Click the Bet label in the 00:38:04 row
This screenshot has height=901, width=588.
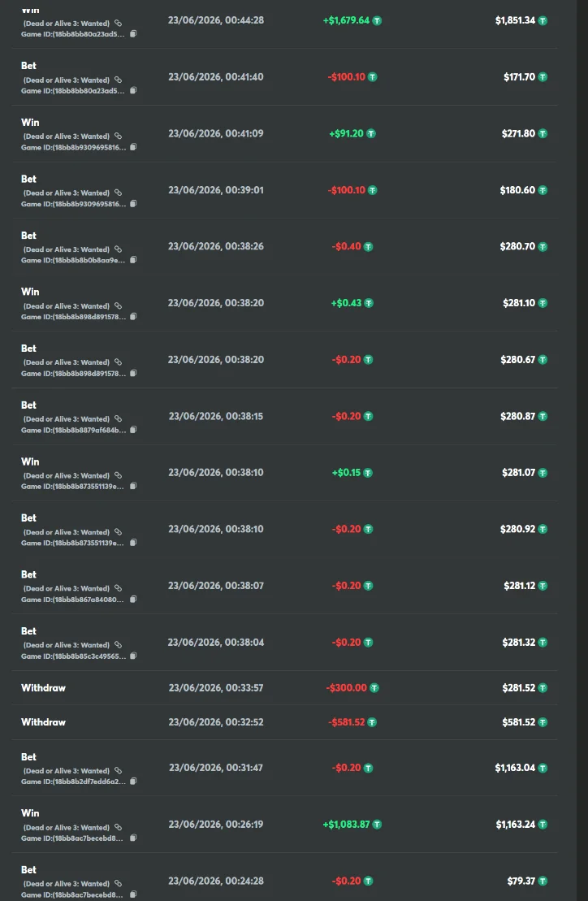coord(28,631)
